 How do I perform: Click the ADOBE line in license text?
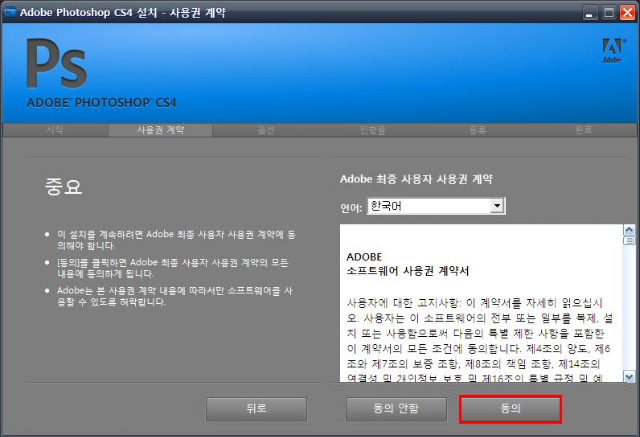click(364, 257)
